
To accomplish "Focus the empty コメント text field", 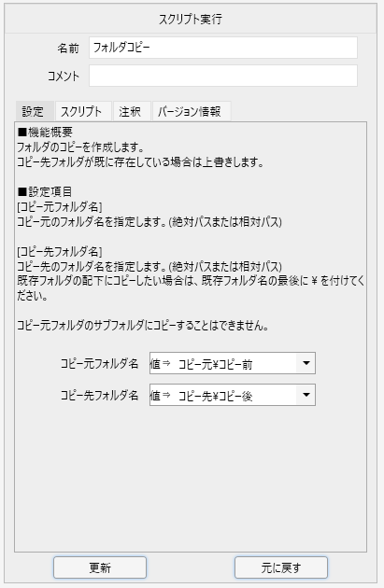I will (x=223, y=76).
